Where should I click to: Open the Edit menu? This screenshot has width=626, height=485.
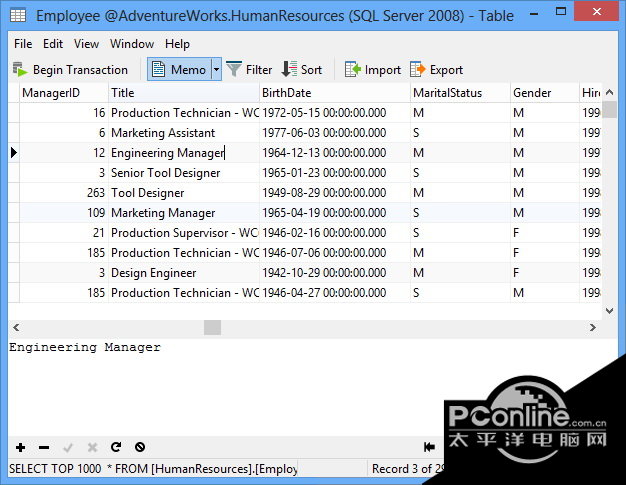point(53,44)
